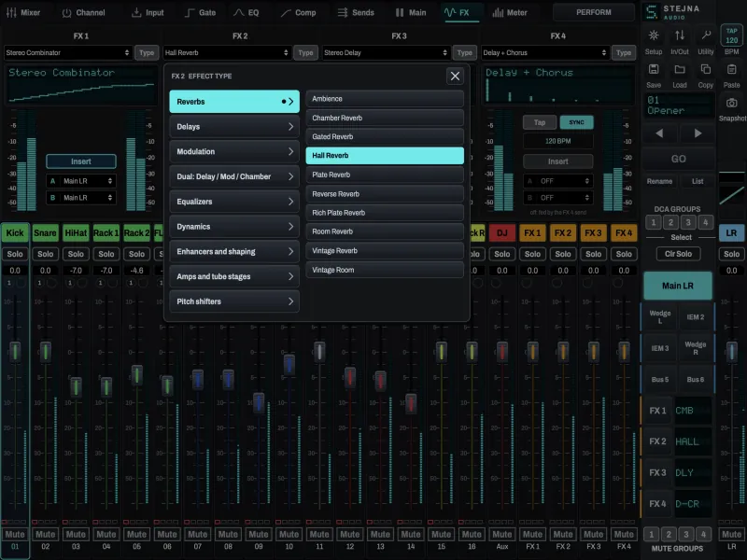
Task: Open the Comp tab
Action: coord(298,12)
